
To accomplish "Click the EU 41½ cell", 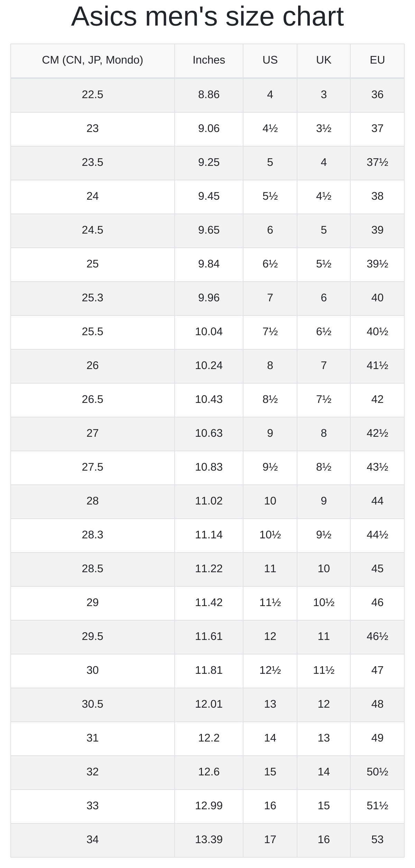I will (377, 366).
